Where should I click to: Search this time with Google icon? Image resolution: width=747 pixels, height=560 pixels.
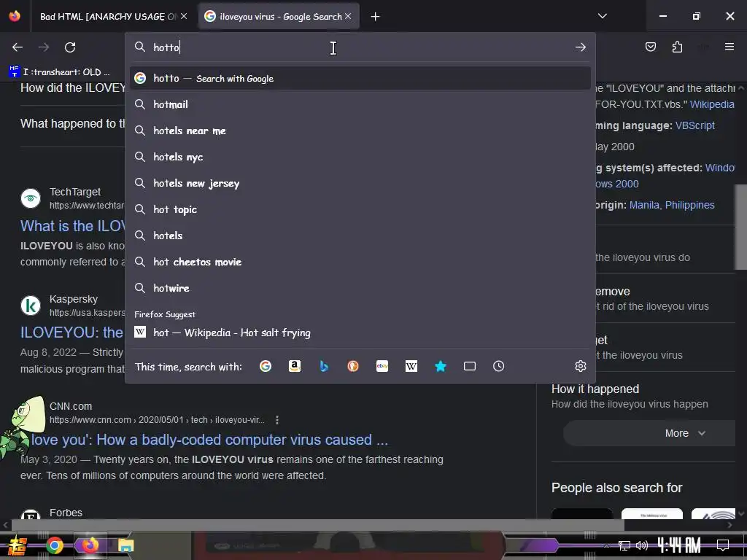(266, 366)
